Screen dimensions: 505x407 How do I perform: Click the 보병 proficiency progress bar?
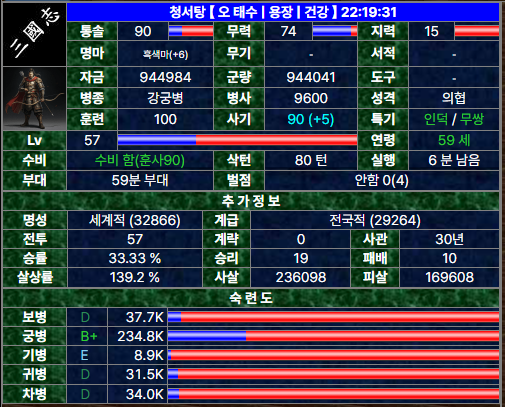pyautogui.click(x=333, y=317)
